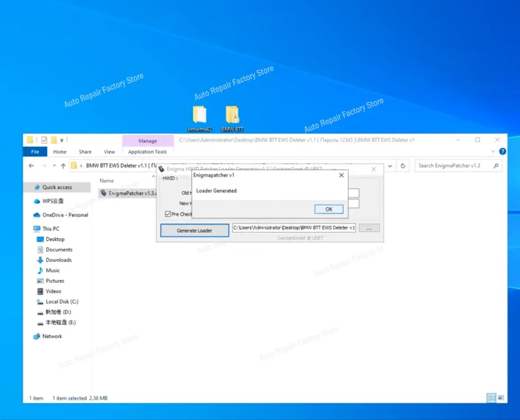520x420 pixels.
Task: Open the WPS cloud drive entry
Action: 52,201
